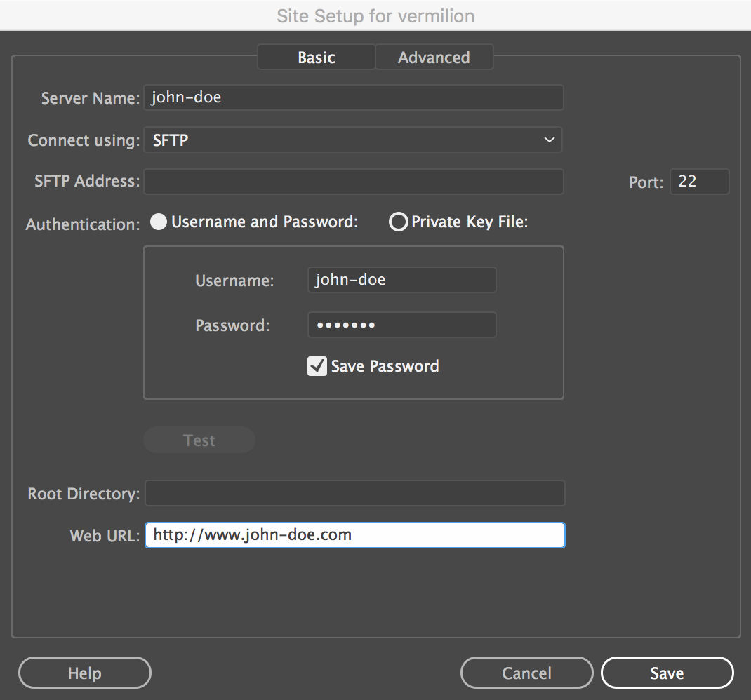Switch to the Advanced tab
751x700 pixels.
tap(434, 57)
